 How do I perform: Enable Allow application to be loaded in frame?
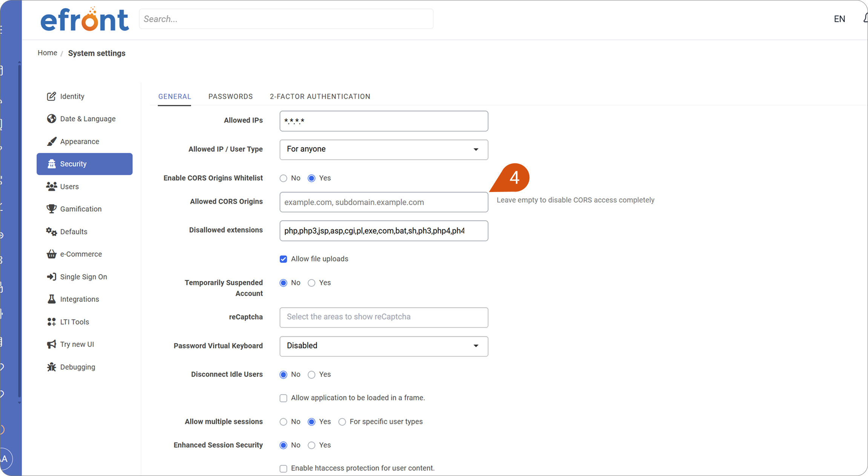tap(283, 398)
